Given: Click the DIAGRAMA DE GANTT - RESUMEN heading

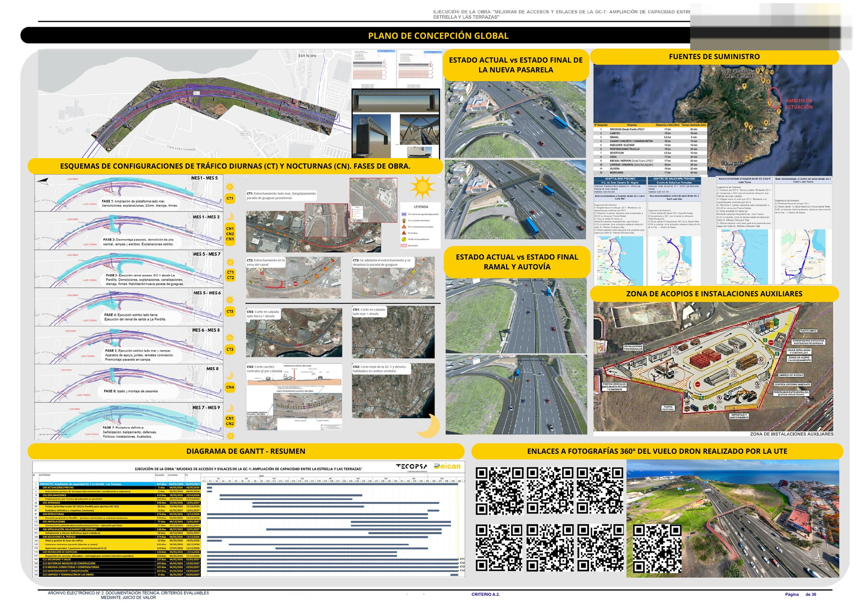Looking at the screenshot, I should [x=246, y=451].
